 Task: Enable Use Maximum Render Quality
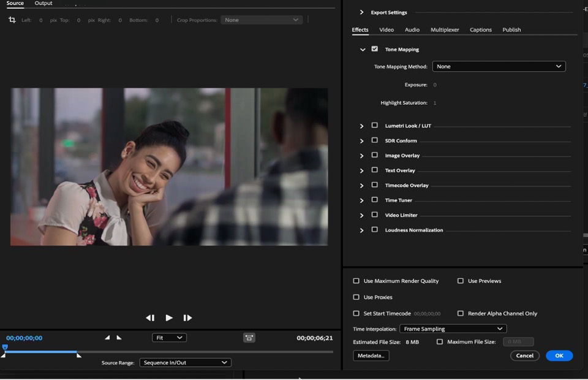click(356, 281)
